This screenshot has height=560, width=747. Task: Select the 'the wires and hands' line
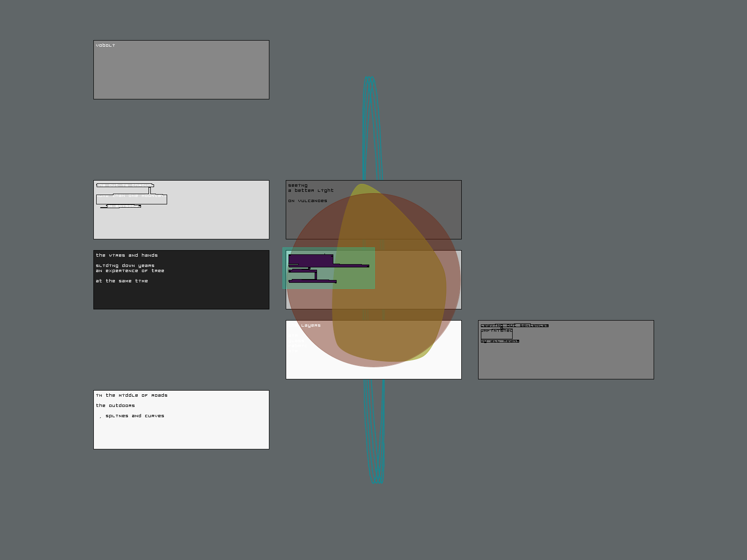(127, 255)
